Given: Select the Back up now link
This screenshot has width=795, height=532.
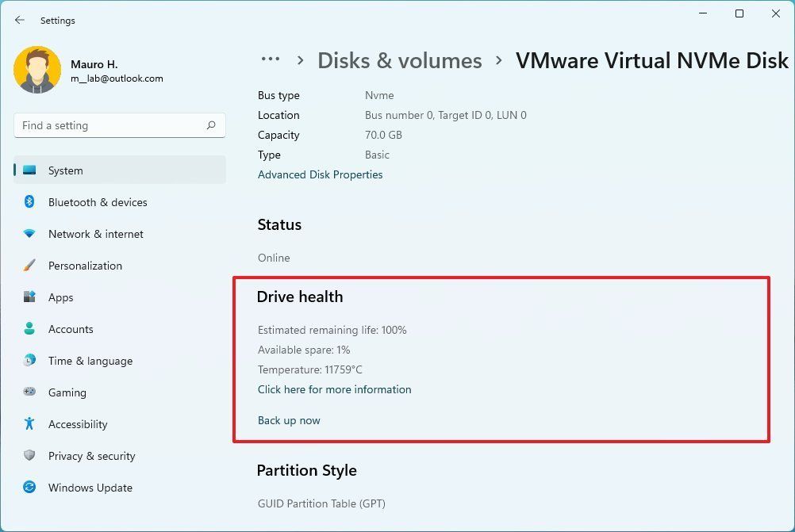Looking at the screenshot, I should 289,420.
